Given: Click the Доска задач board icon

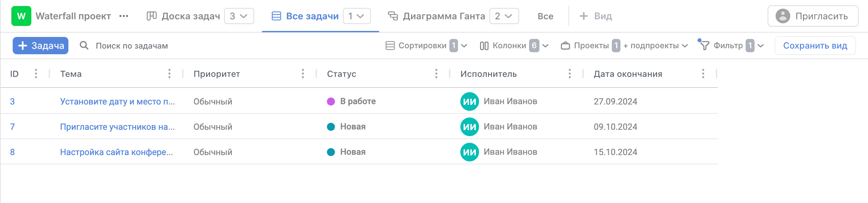Looking at the screenshot, I should click(152, 16).
